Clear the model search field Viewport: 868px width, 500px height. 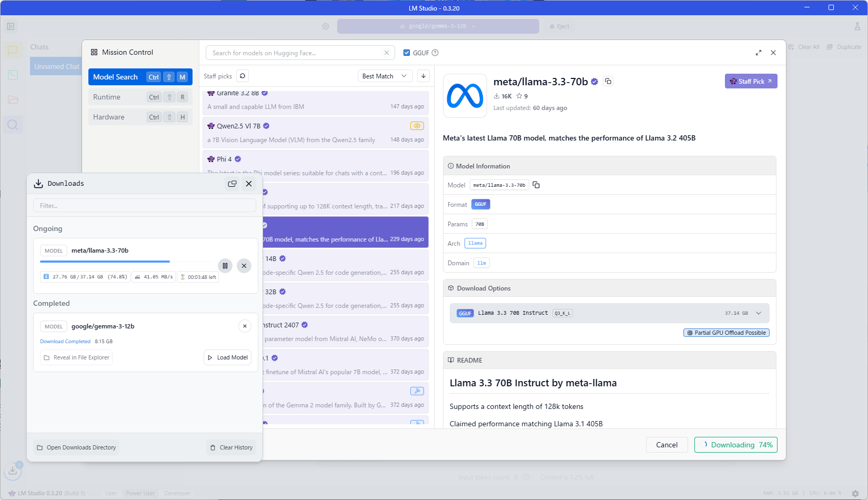click(x=387, y=53)
